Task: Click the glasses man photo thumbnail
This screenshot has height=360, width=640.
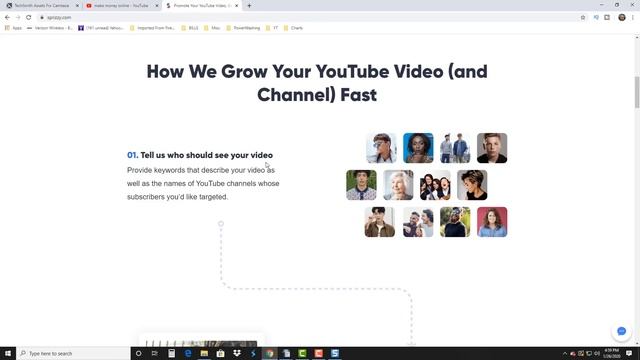Action: (x=381, y=148)
